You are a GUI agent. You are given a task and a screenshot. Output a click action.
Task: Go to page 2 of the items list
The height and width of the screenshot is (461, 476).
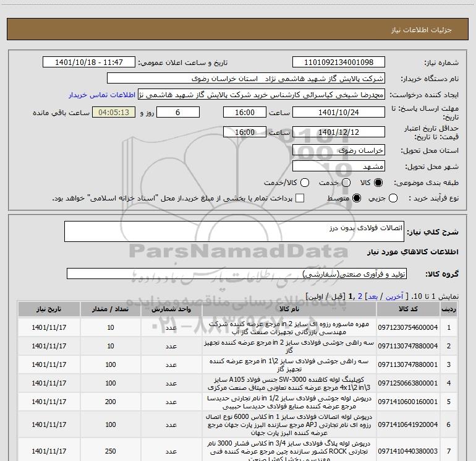(x=360, y=296)
